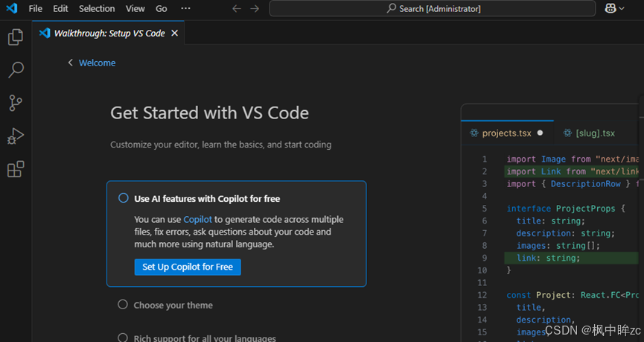Mark the Choose your theme step circle
Screen dimensions: 644x342
[123, 305]
